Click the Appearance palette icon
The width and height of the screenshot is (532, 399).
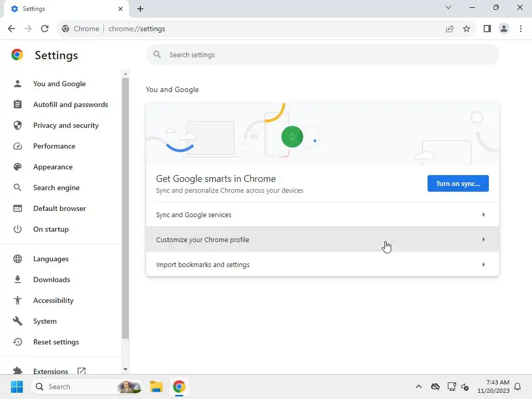(x=18, y=167)
